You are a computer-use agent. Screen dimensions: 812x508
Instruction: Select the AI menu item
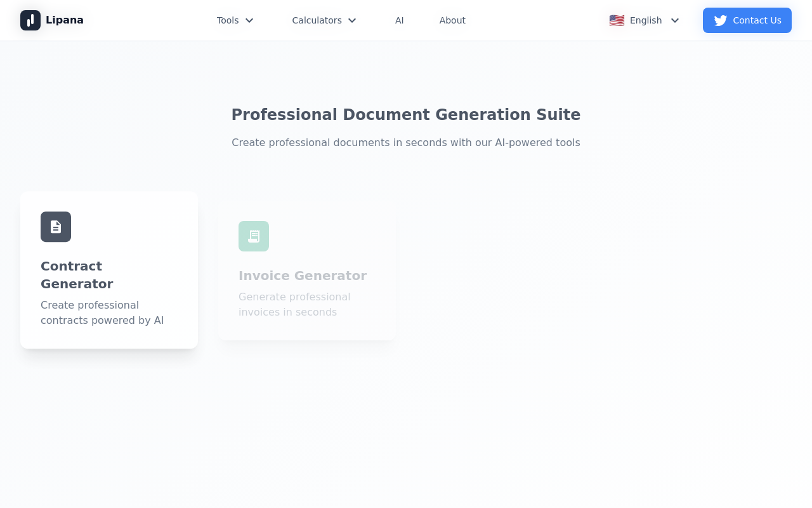[x=400, y=20]
